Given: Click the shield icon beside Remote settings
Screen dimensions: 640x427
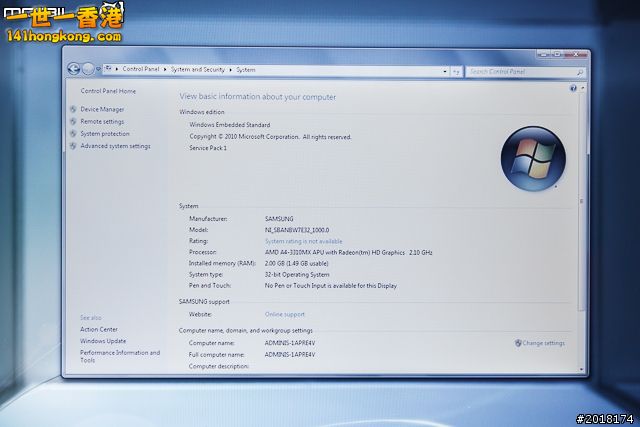Looking at the screenshot, I should point(74,121).
